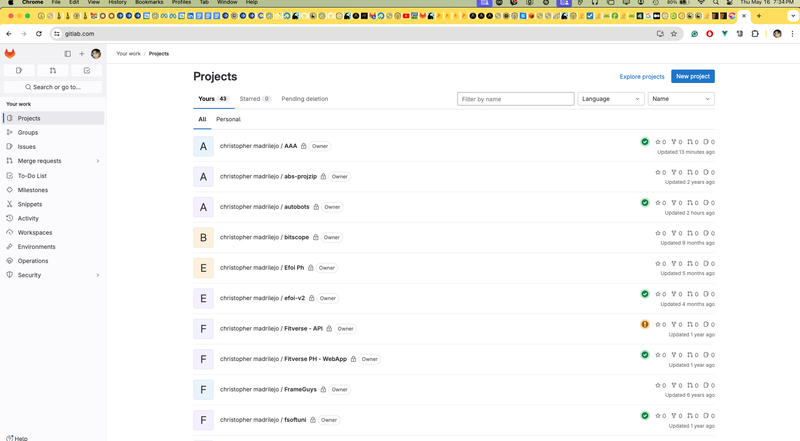Expand the Security sidebar section
Screen dimensions: 800x441
coord(97,275)
